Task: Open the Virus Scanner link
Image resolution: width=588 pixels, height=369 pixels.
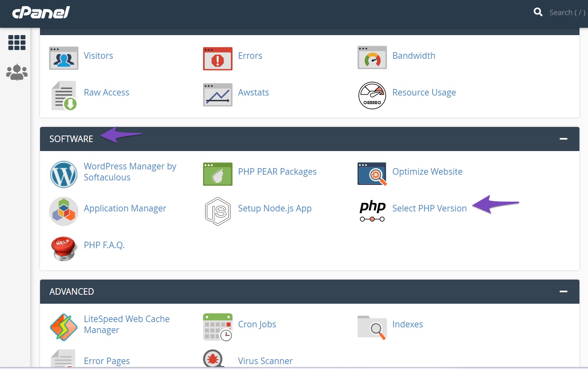Action: click(266, 361)
